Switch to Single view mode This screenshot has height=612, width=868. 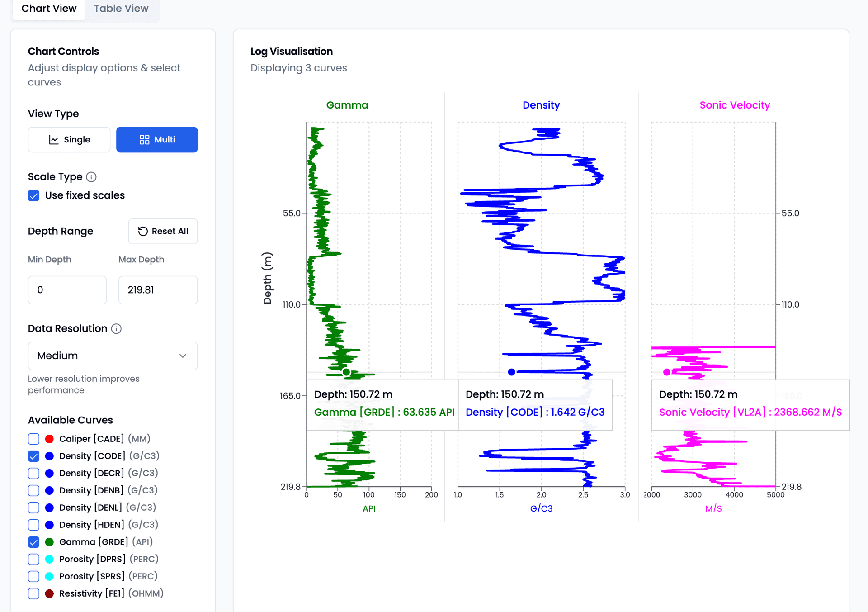[69, 139]
